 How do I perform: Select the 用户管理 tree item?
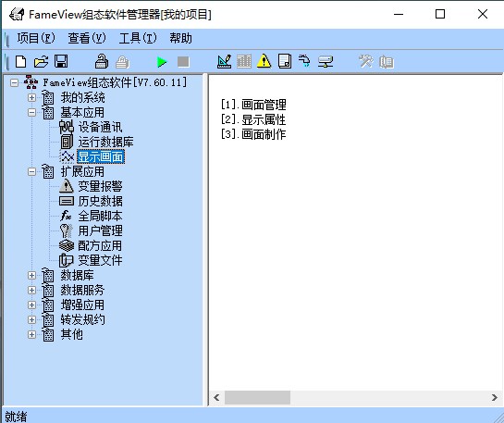(x=100, y=230)
